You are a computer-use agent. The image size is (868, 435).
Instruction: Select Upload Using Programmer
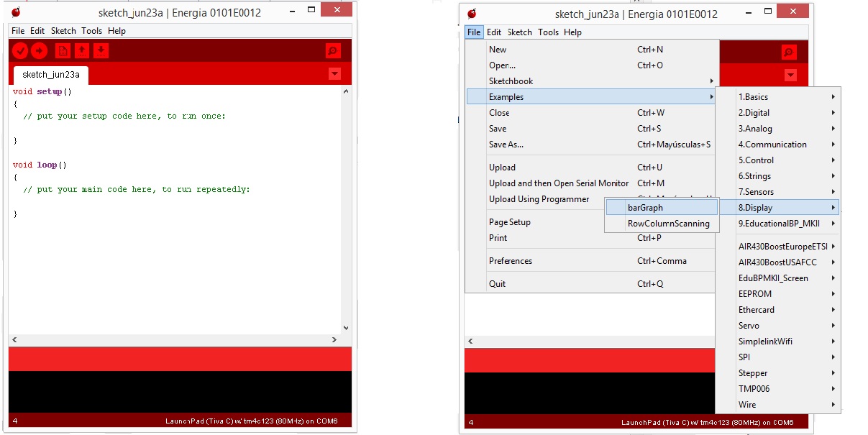539,199
